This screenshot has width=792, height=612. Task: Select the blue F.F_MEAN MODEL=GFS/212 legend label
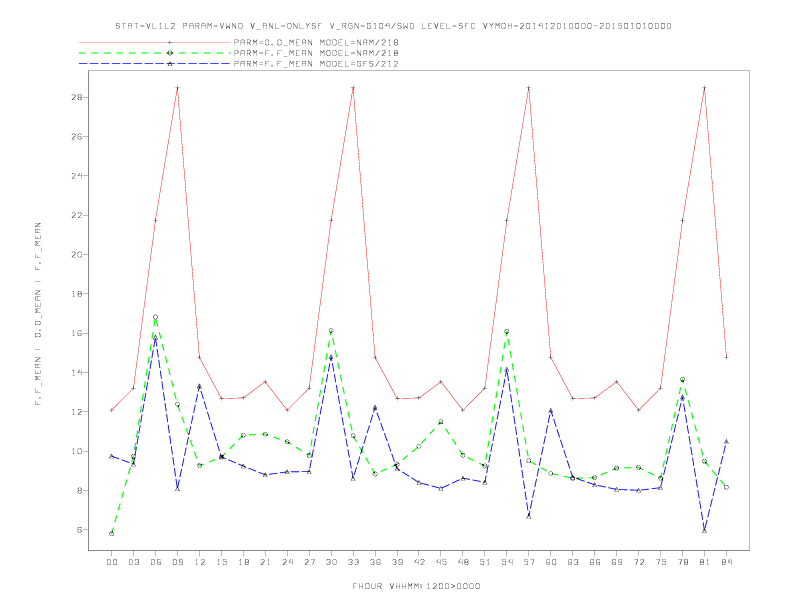(316, 64)
